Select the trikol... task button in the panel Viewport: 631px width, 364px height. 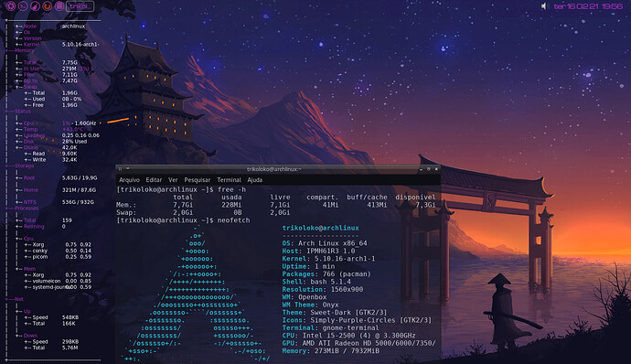tap(80, 6)
